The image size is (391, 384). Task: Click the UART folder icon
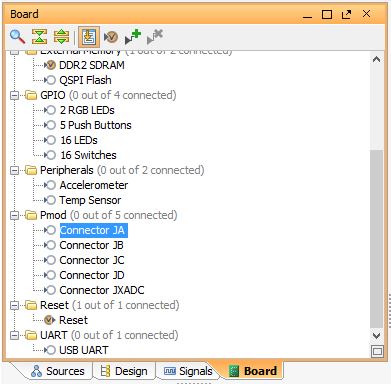tap(31, 335)
